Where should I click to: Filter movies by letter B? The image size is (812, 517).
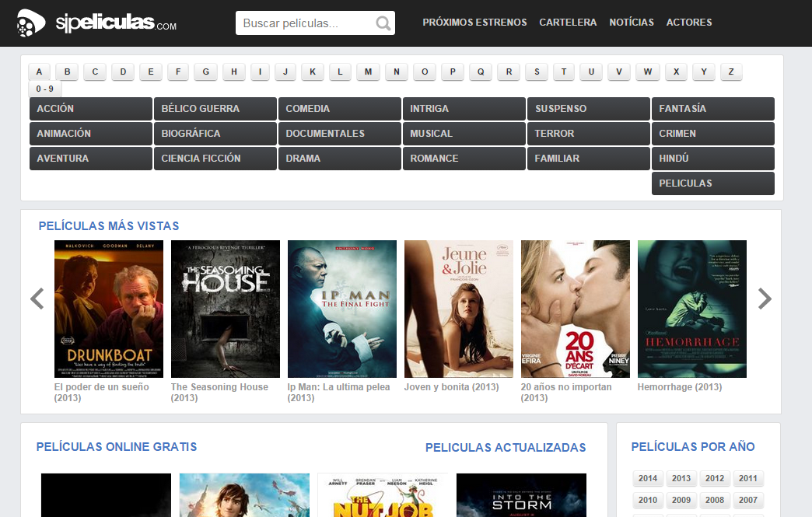[68, 72]
